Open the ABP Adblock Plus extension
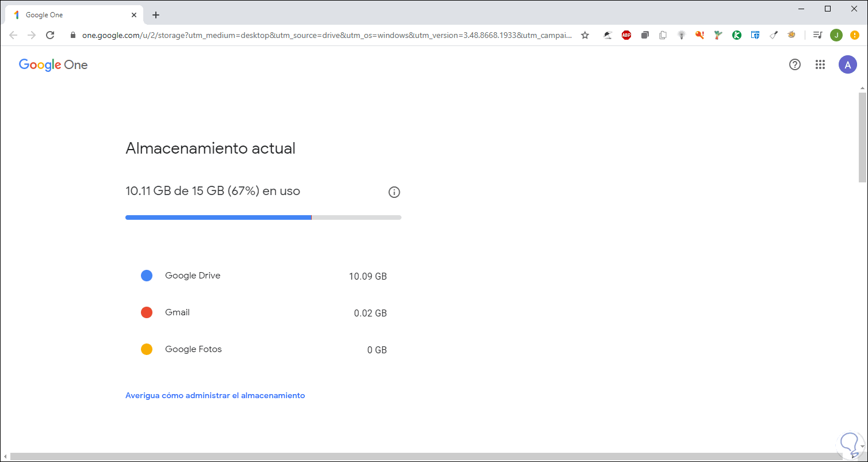Screen dimensions: 868x462 click(626, 35)
